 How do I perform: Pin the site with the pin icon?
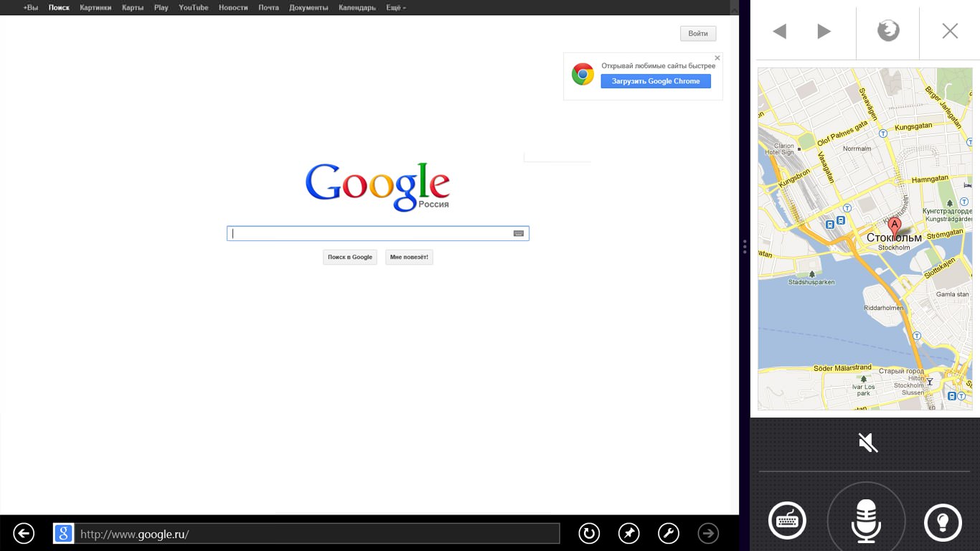[629, 533]
